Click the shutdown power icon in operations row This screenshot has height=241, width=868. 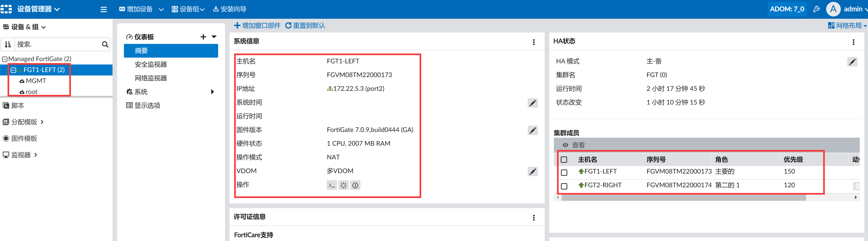(x=355, y=185)
